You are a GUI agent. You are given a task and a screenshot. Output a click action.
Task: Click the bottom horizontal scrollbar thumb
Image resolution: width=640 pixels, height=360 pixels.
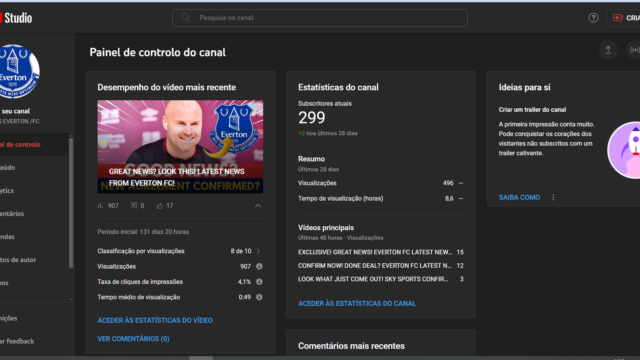click(201, 358)
